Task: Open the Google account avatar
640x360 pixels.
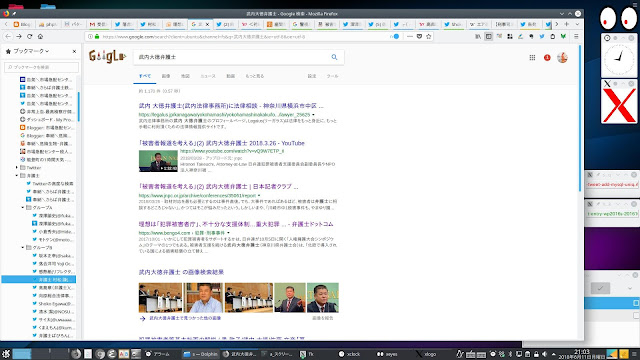Action: pyautogui.click(x=562, y=58)
